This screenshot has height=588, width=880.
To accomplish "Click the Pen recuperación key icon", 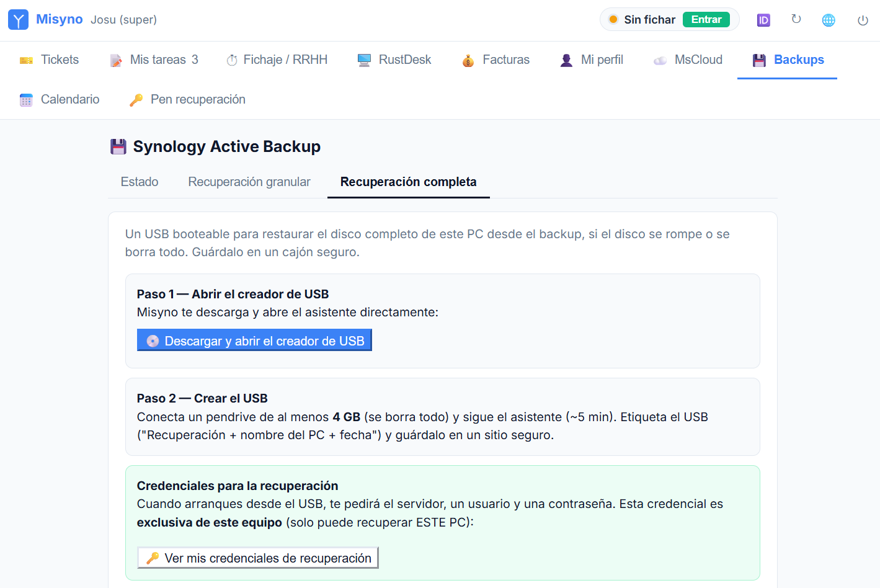I will 136,100.
